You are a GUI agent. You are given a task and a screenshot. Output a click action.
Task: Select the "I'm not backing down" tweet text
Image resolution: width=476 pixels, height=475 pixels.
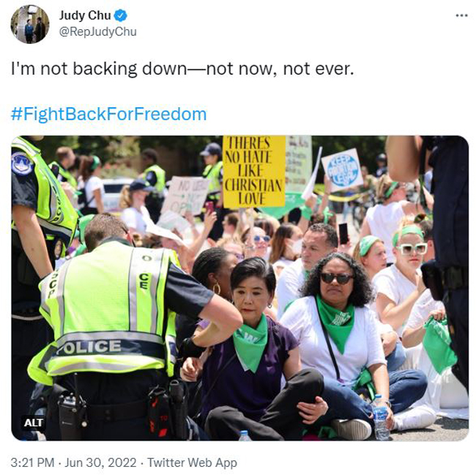click(x=182, y=69)
